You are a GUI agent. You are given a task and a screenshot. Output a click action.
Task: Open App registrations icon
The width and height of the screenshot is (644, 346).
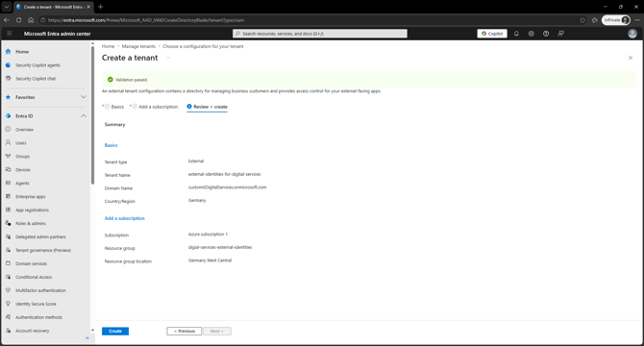click(8, 210)
